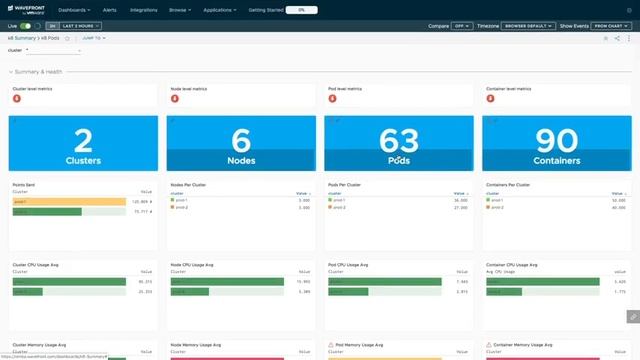Click cluster column header in Pods Per Cluster
Viewport: 640px width, 360px height.
[x=335, y=193]
